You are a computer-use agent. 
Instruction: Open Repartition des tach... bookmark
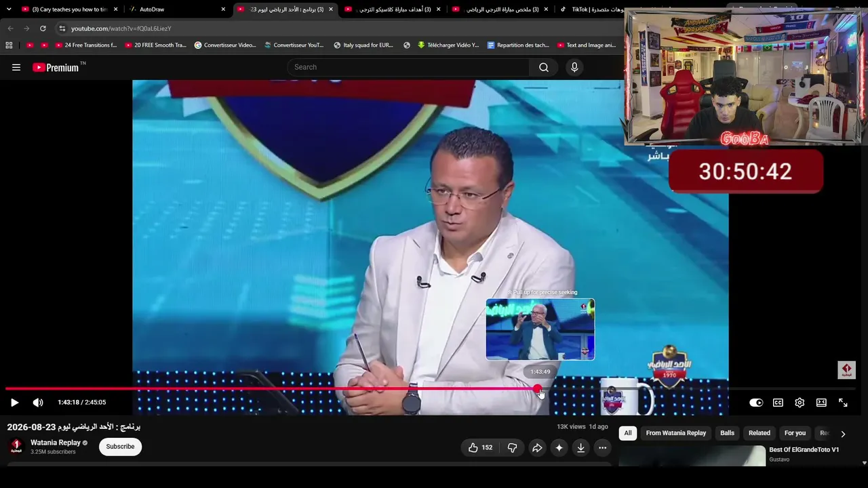coord(518,45)
